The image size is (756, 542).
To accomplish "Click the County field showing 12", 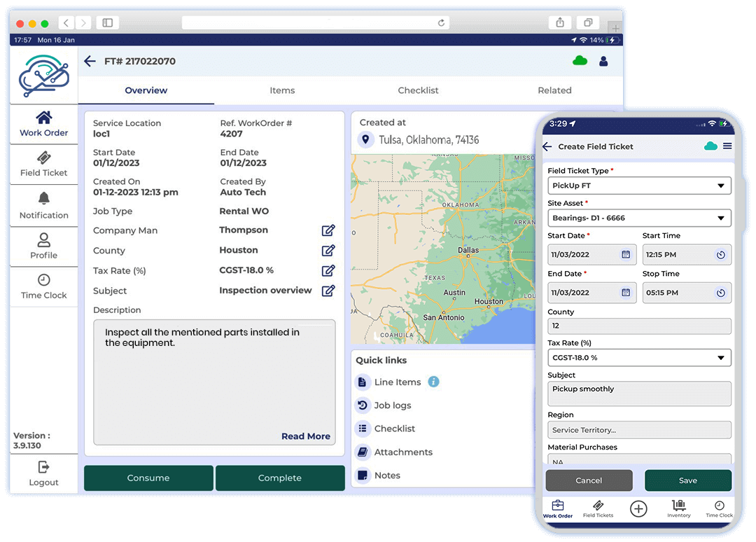I will (639, 326).
